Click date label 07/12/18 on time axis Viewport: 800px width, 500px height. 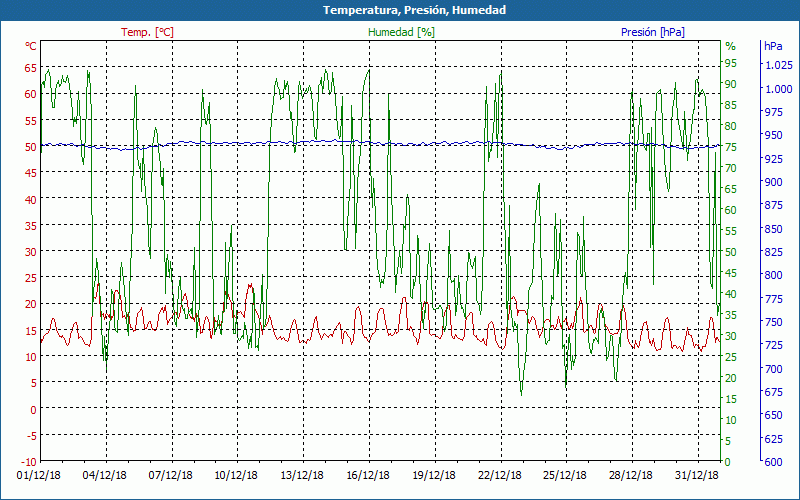click(170, 476)
